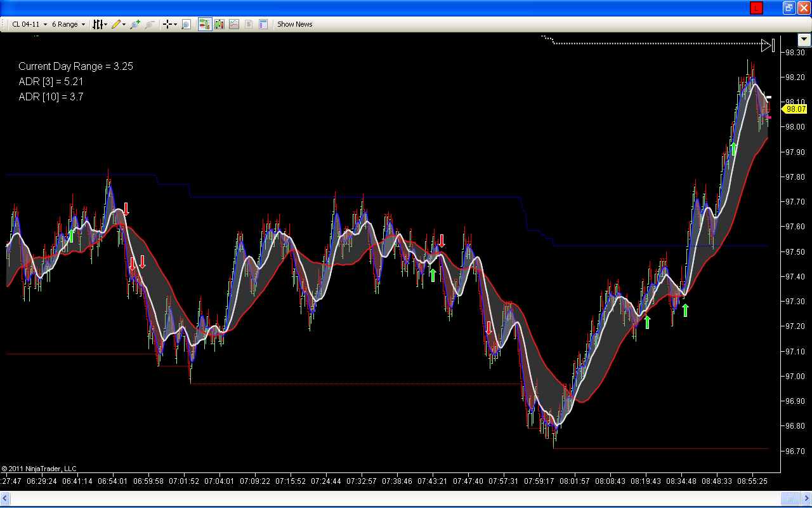Click the ADR [3] = 5.21 text
Screen dimensions: 812x508
[x=51, y=81]
